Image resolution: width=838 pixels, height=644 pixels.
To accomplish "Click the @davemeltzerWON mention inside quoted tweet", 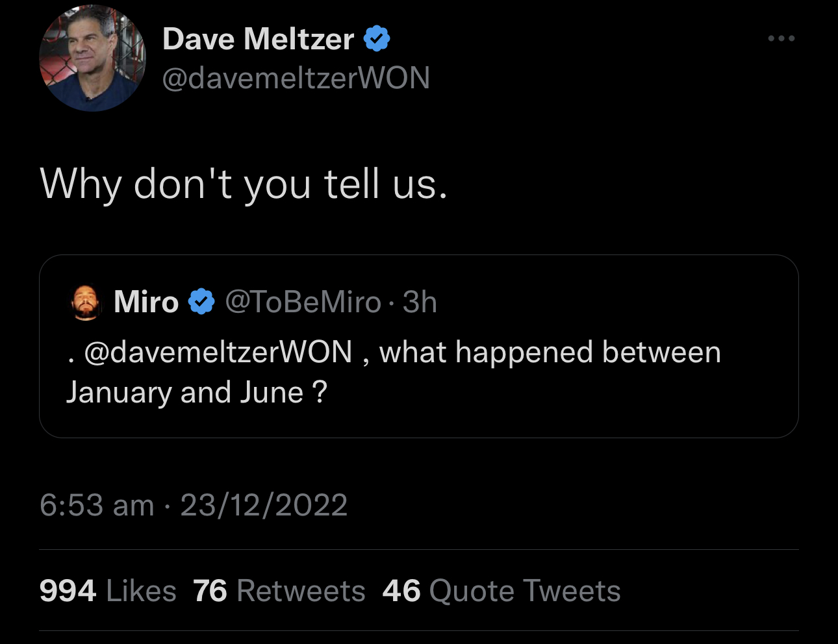I will [218, 353].
